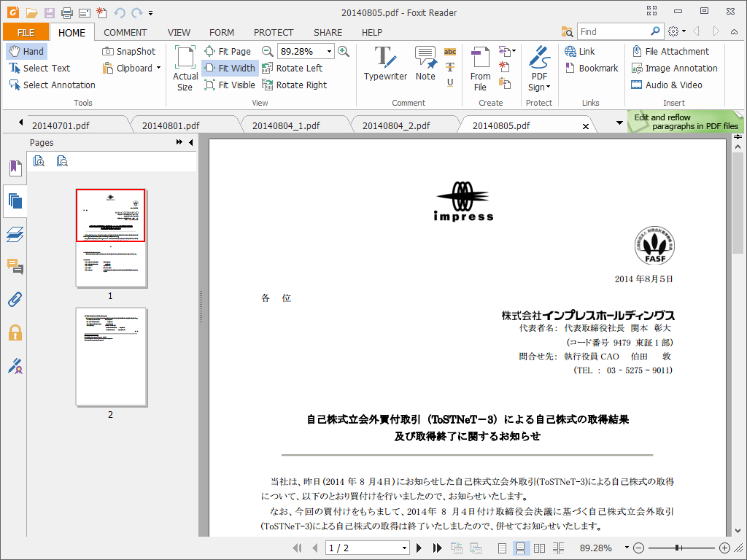Open the document tab list dropdown arrow
Image resolution: width=747 pixels, height=560 pixels.
click(x=619, y=122)
